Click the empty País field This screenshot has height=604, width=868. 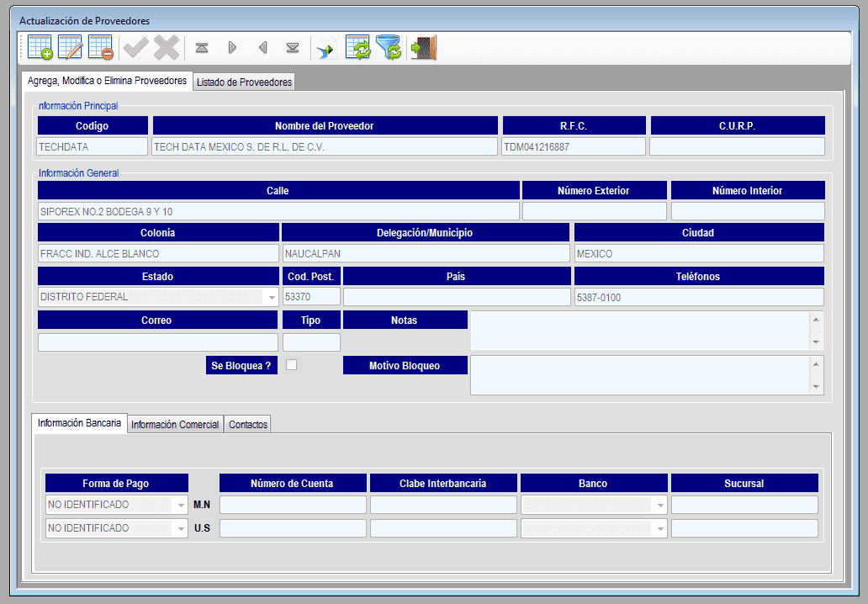tap(457, 297)
